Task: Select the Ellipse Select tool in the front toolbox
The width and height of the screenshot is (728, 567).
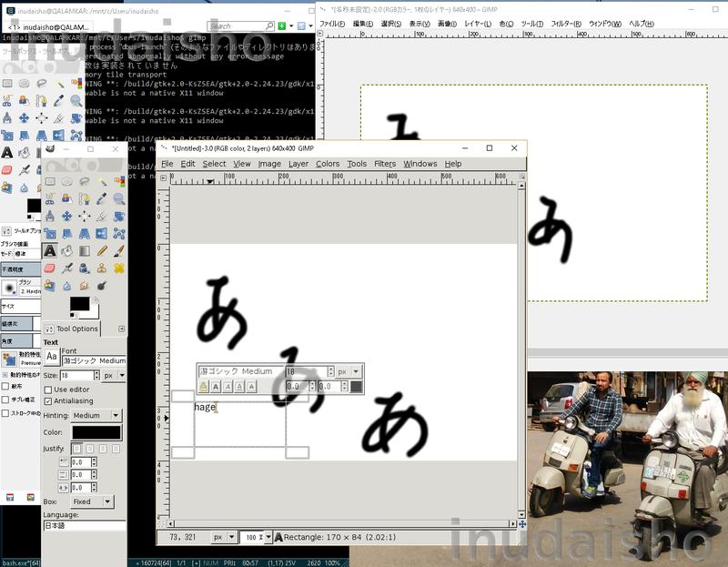Action: (x=67, y=182)
